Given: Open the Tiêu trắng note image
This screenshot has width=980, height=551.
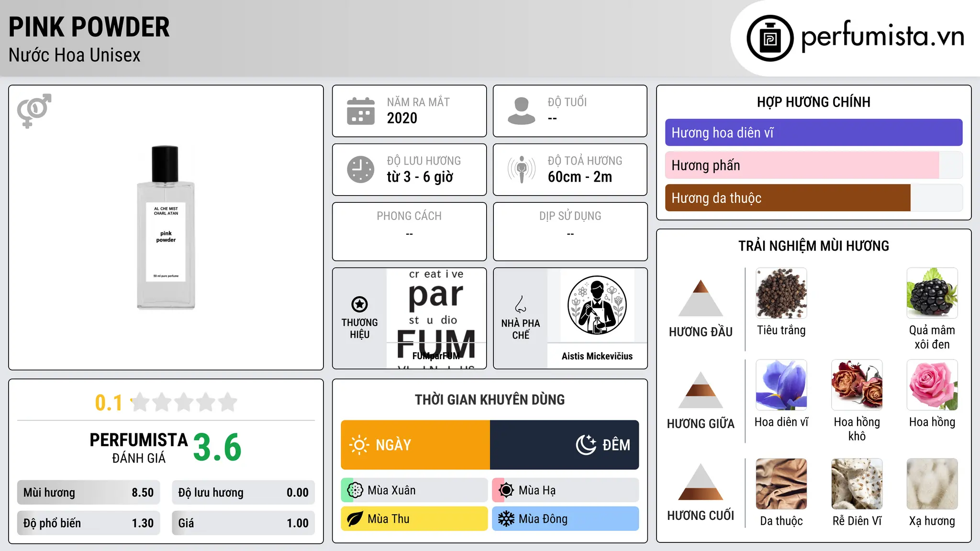Looking at the screenshot, I should (x=781, y=293).
